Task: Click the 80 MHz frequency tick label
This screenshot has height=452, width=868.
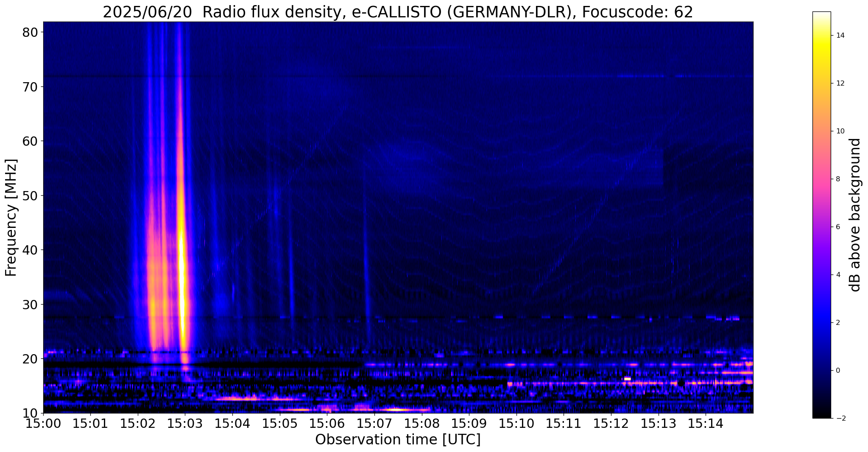Action: (x=30, y=33)
